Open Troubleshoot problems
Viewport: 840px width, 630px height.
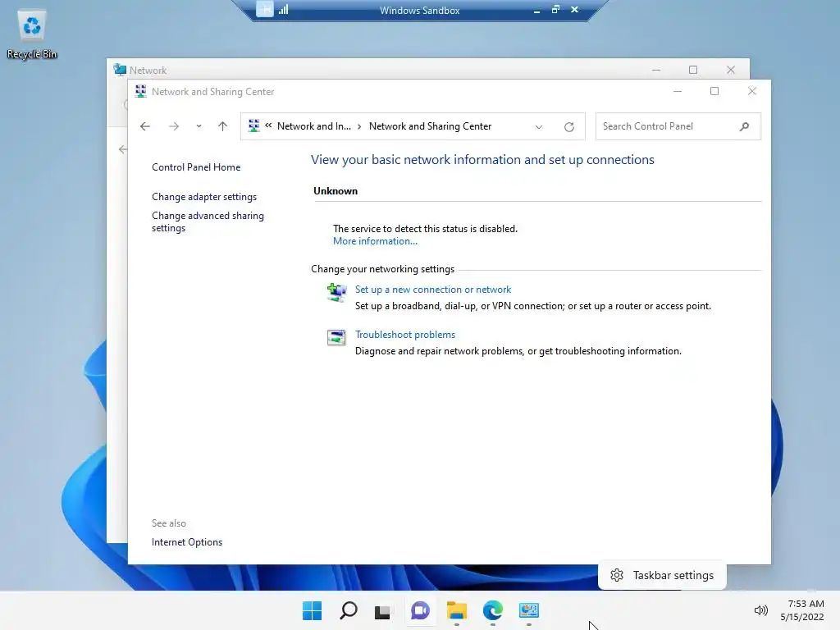click(x=405, y=335)
